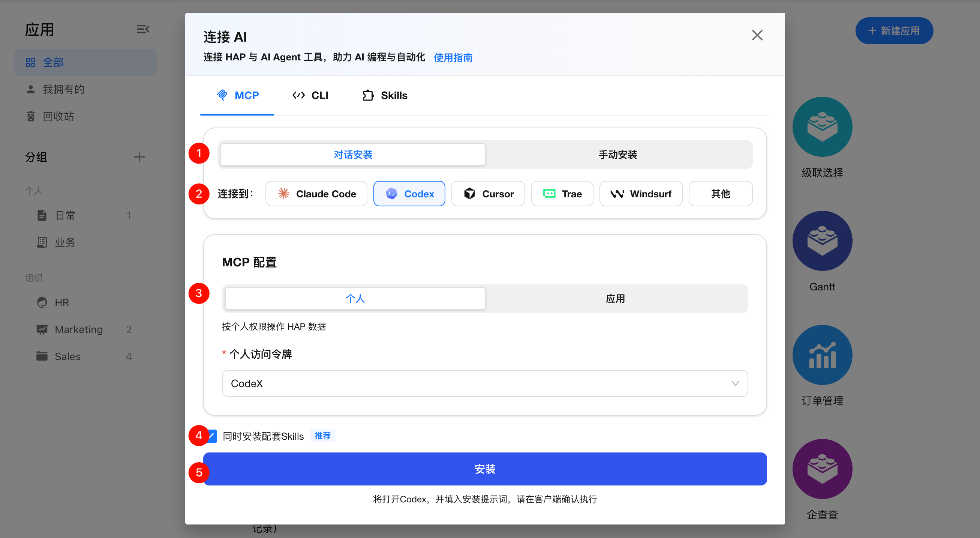Open the Marketing group

coord(85,329)
